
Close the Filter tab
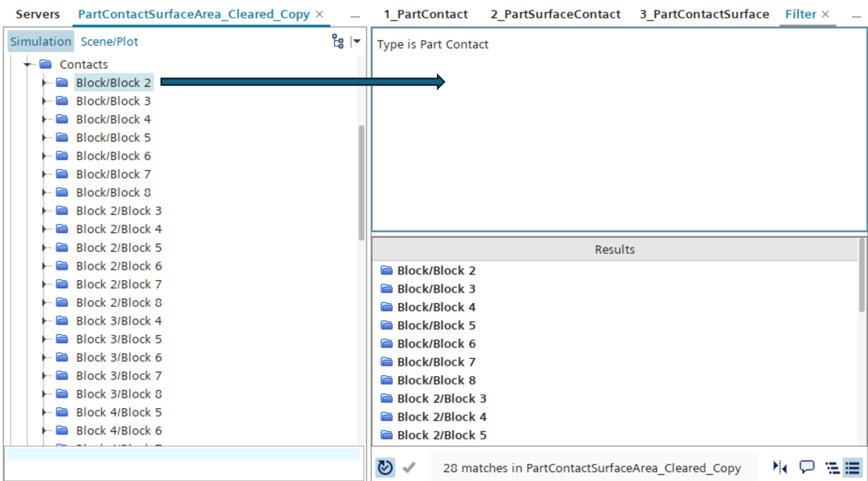point(825,14)
